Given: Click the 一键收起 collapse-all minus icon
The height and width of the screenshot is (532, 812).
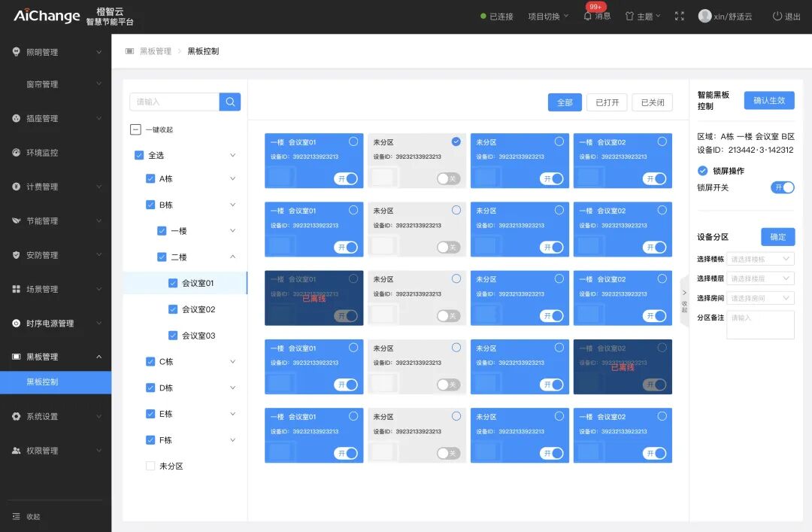Looking at the screenshot, I should [135, 129].
